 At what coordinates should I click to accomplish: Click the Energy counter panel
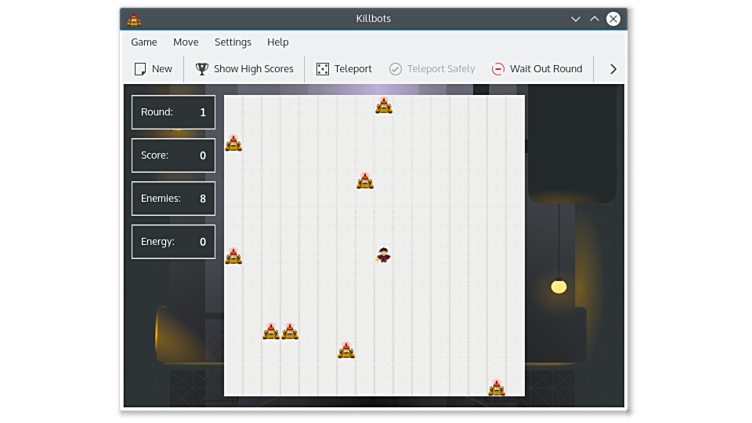coord(173,241)
